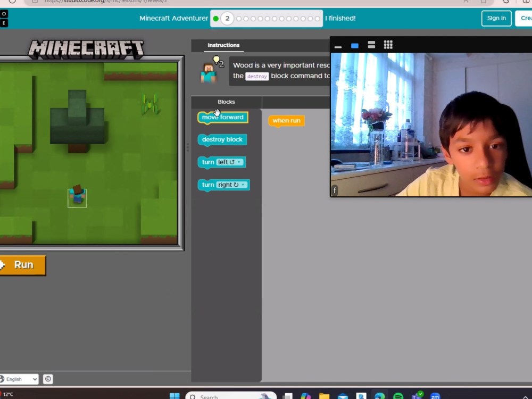532x399 pixels.
Task: Open the turn right direction dropdown
Action: coord(232,185)
